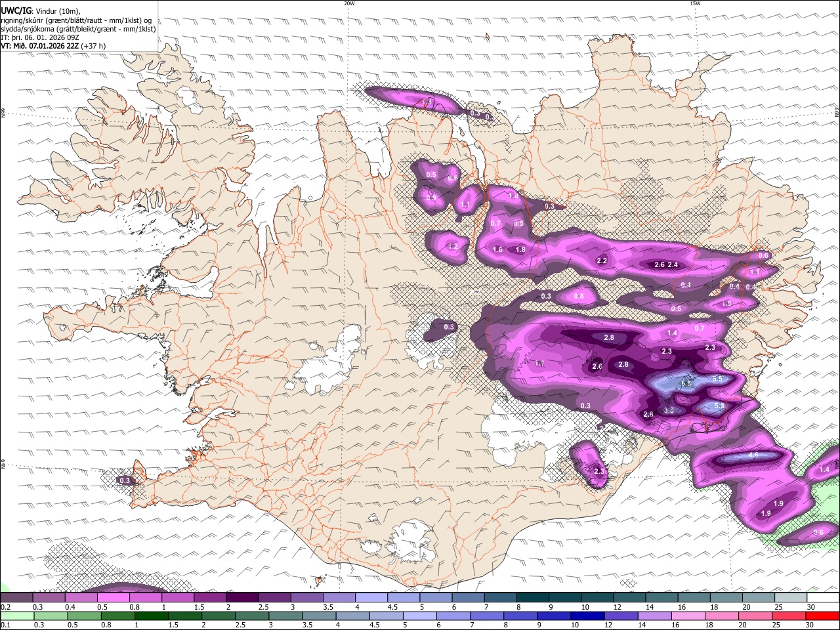Image resolution: width=840 pixels, height=630 pixels.
Task: Click the 'UWC/IG: Vindur (10m)' title text
Action: point(41,11)
